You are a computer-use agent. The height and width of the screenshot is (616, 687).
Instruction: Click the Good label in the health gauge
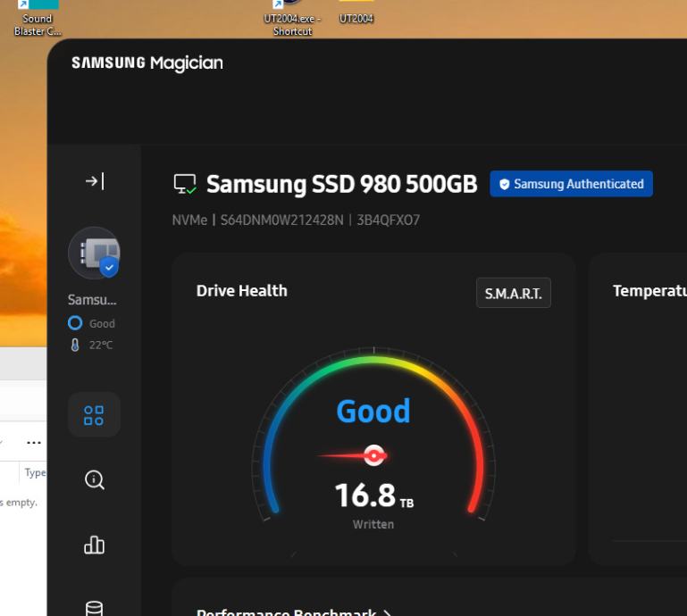point(373,411)
